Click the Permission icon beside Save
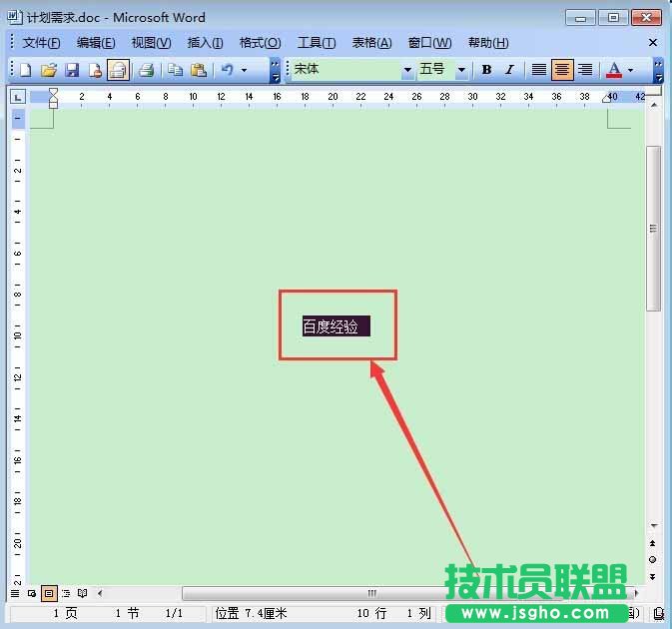The height and width of the screenshot is (629, 672). pyautogui.click(x=95, y=70)
